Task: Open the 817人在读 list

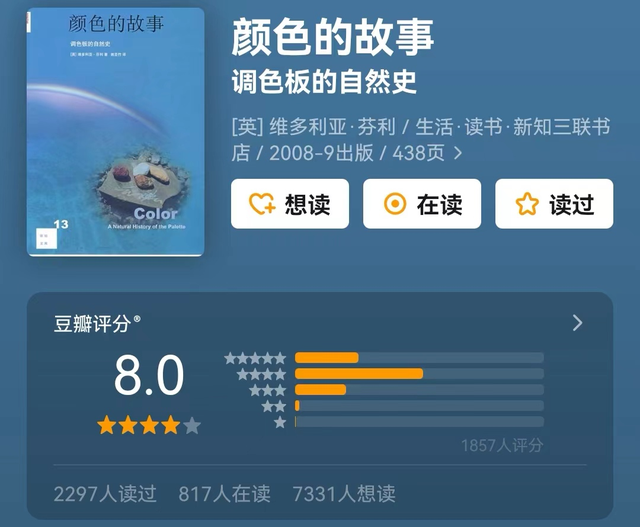Action: [x=224, y=494]
